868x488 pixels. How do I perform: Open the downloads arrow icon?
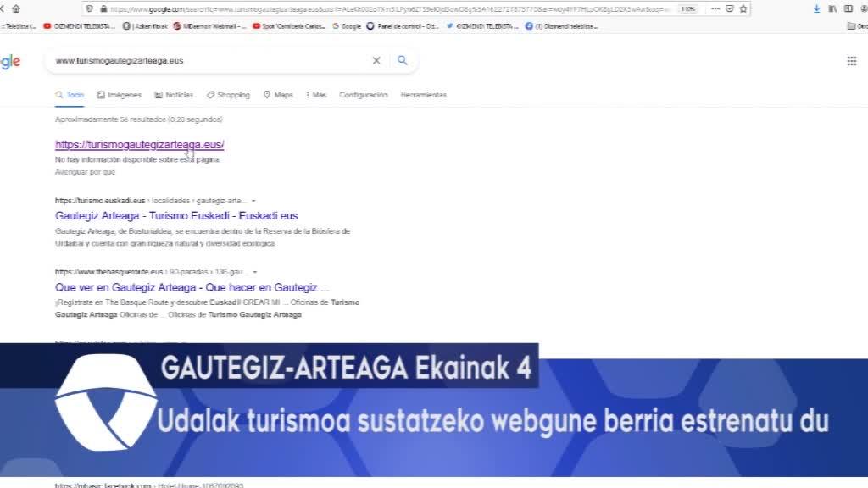coord(816,8)
